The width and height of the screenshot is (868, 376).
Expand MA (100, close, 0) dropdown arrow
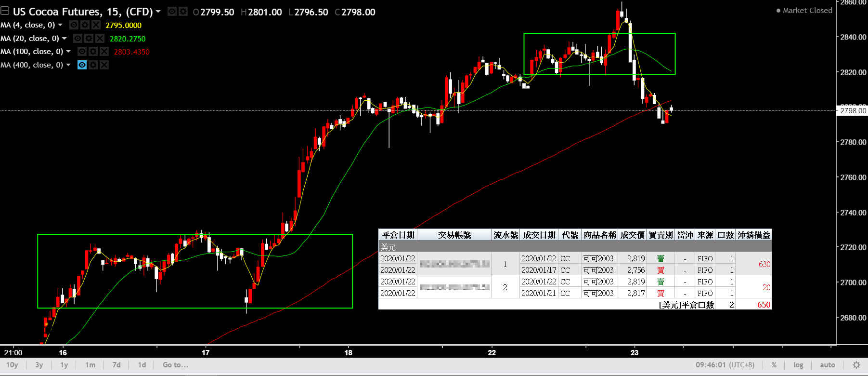(68, 51)
